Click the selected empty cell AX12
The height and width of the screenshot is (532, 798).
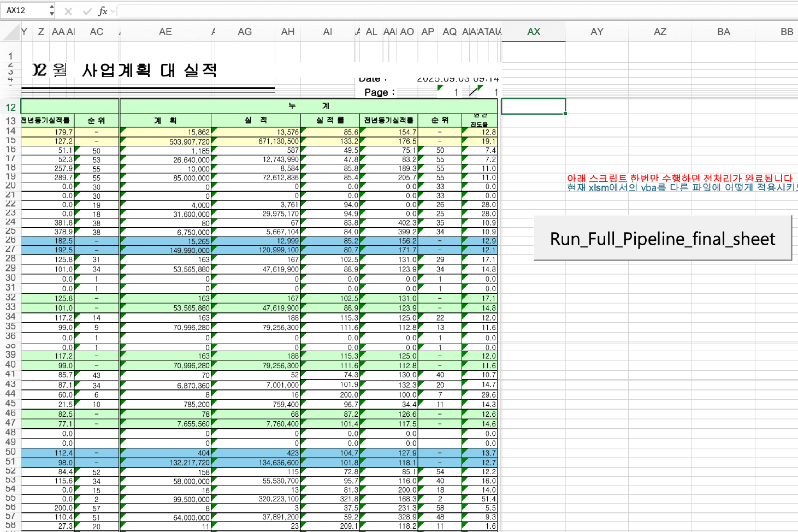(533, 107)
